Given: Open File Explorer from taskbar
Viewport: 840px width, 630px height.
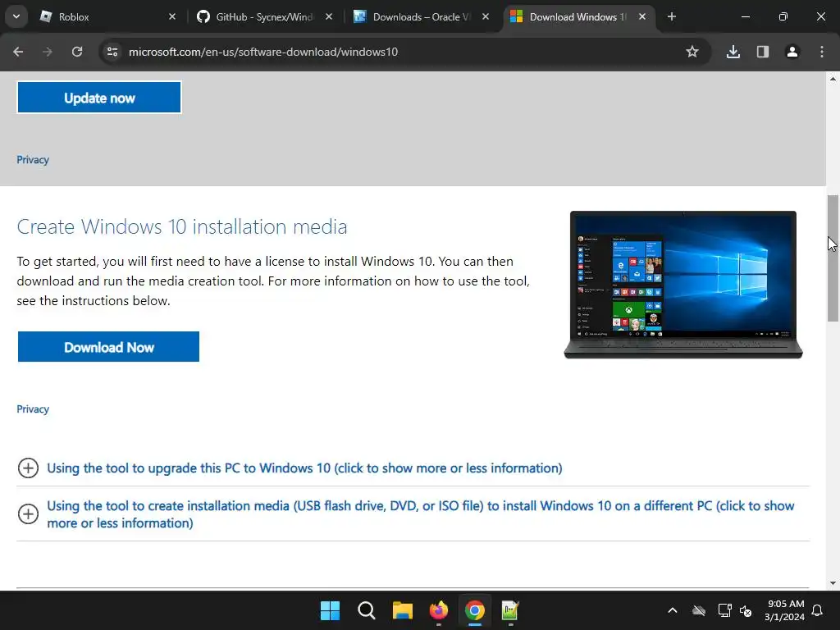Looking at the screenshot, I should (402, 610).
